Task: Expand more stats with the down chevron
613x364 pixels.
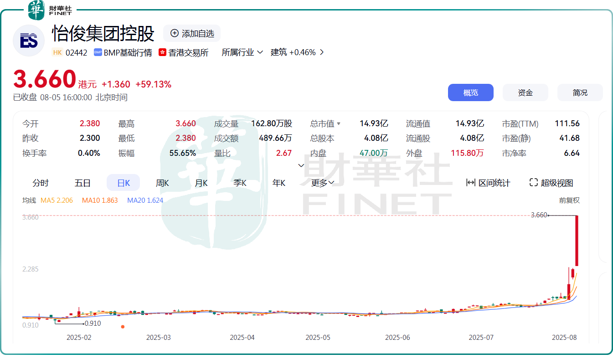Action: [x=301, y=165]
